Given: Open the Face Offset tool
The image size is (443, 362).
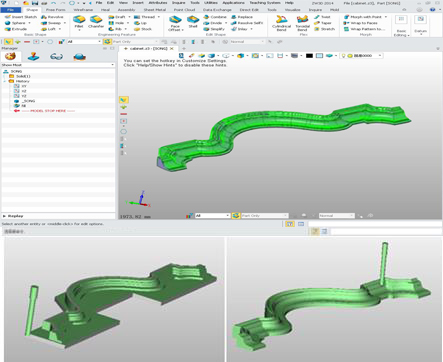Looking at the screenshot, I should coord(175,23).
